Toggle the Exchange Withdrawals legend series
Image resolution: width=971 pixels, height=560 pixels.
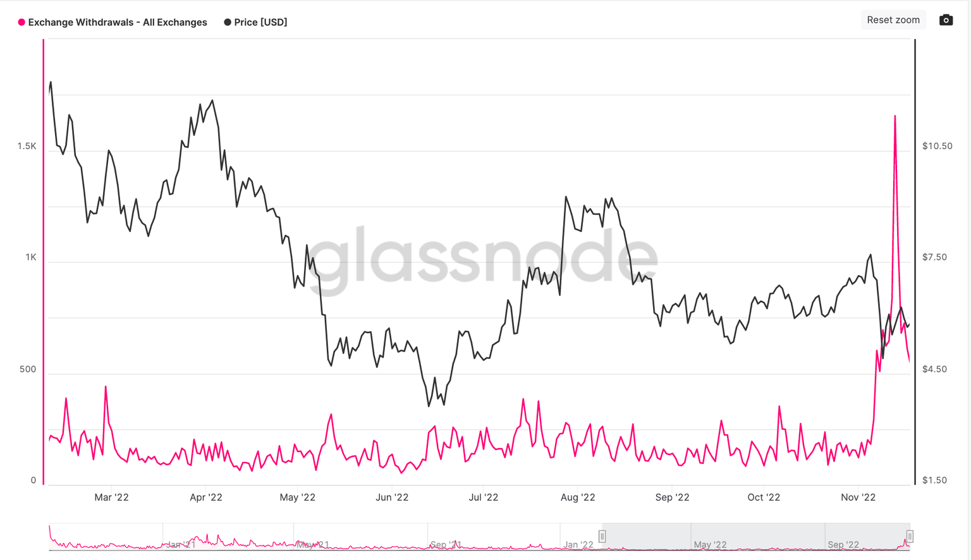point(117,22)
